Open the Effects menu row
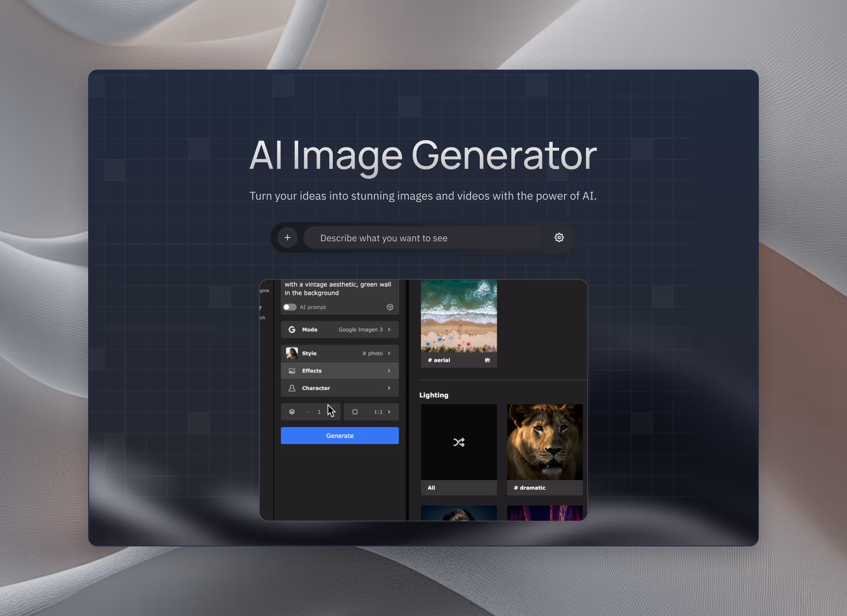 coord(340,371)
